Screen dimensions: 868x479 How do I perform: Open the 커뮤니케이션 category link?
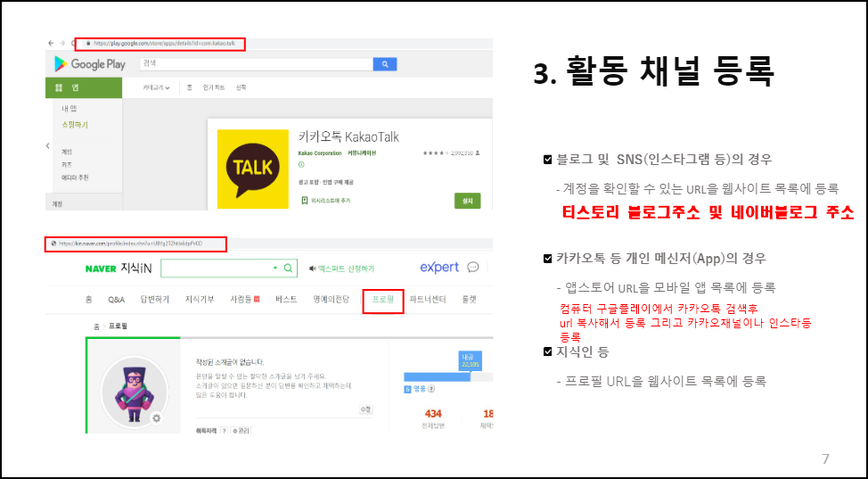click(362, 153)
